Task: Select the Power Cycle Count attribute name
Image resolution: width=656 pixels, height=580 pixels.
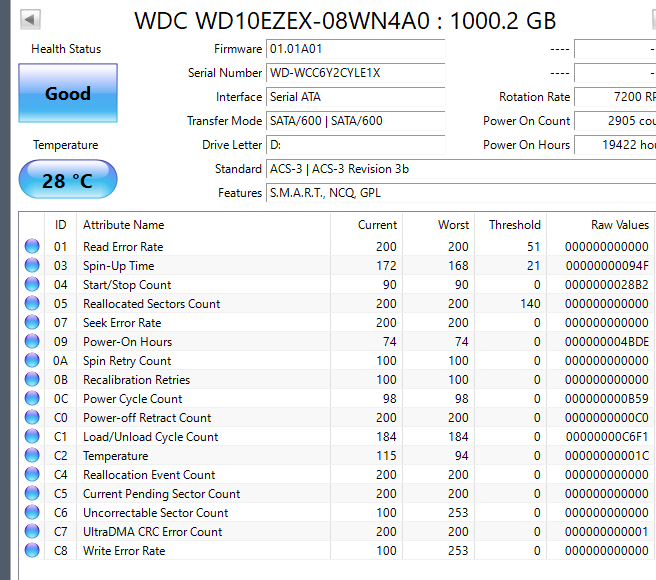Action: tap(132, 399)
